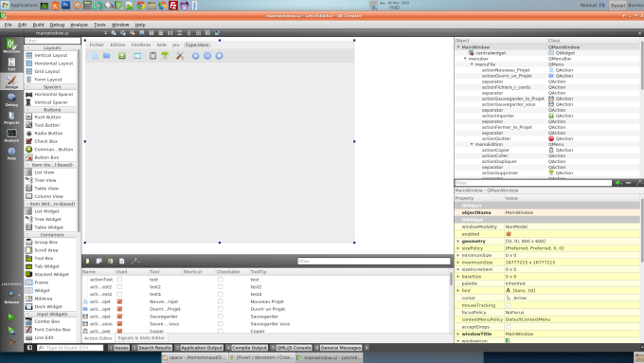Click the Property Editor configure wrench icon
The width and height of the screenshot is (644, 363).
click(639, 183)
